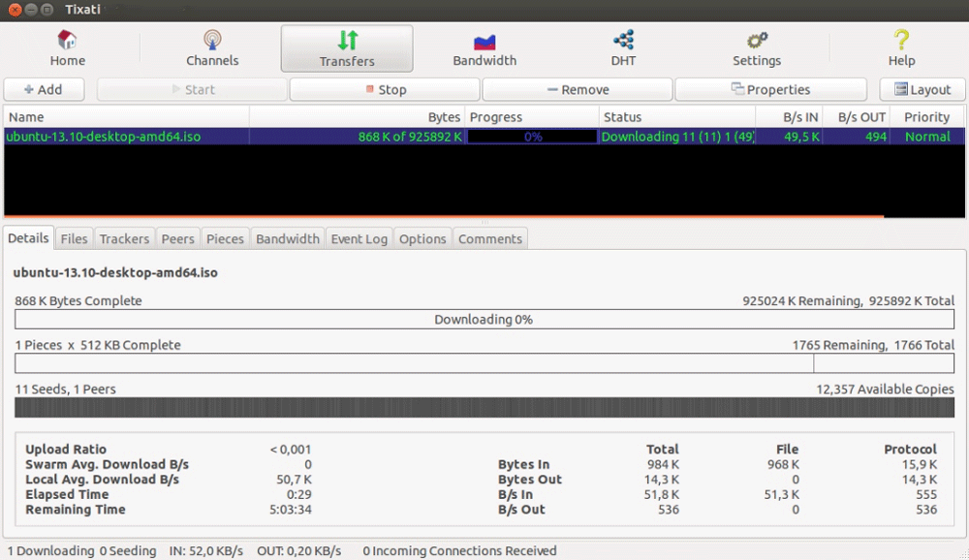Image resolution: width=969 pixels, height=560 pixels.
Task: Open the Home section
Action: (68, 48)
